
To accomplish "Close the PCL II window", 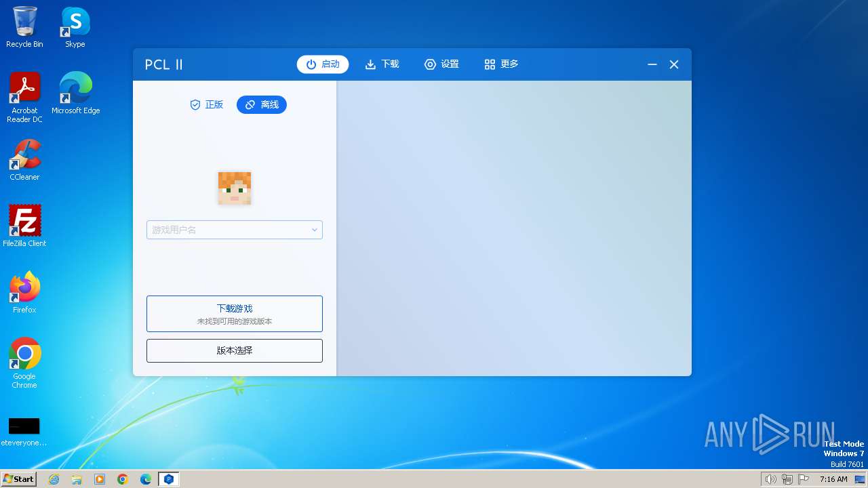I will point(674,64).
